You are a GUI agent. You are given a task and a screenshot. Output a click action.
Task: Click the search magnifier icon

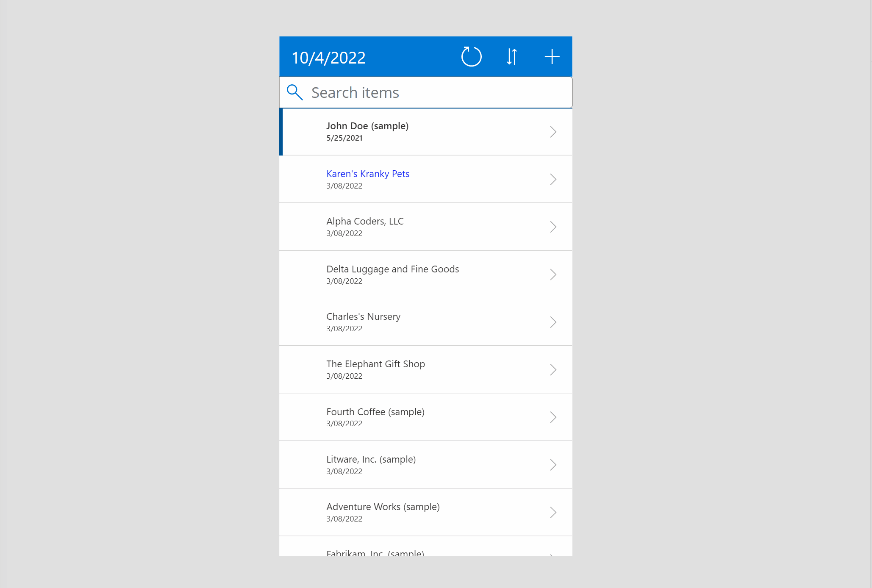(x=294, y=92)
